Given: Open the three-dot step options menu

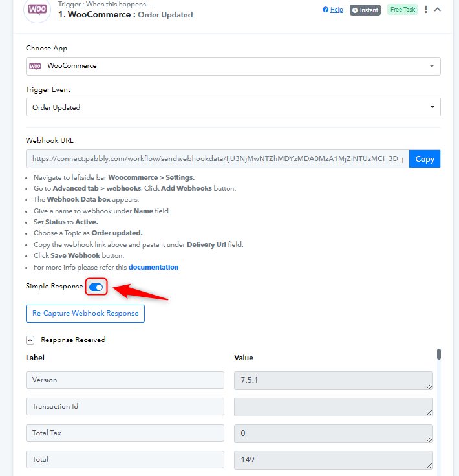Looking at the screenshot, I should (425, 10).
